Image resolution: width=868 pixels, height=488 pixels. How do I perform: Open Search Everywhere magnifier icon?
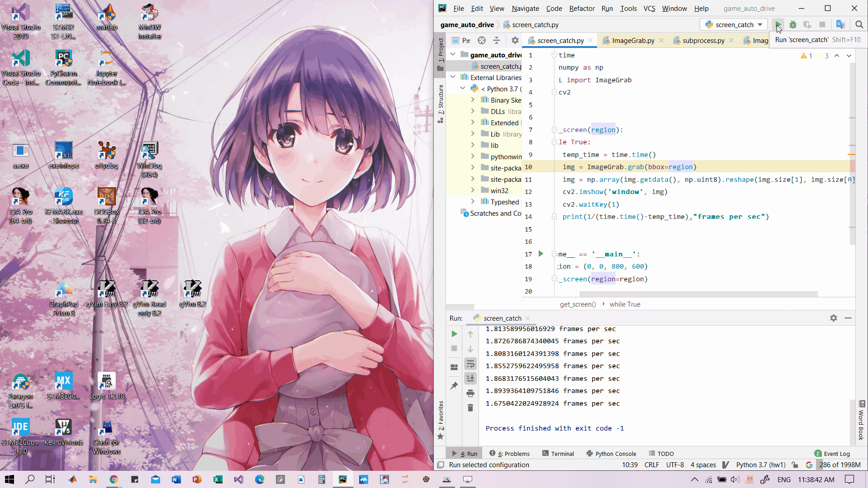click(x=859, y=25)
